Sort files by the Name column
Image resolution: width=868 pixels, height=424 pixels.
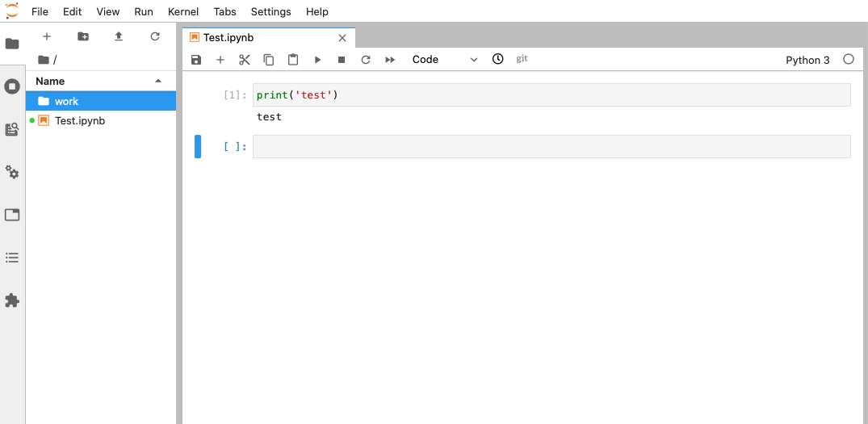pos(50,82)
